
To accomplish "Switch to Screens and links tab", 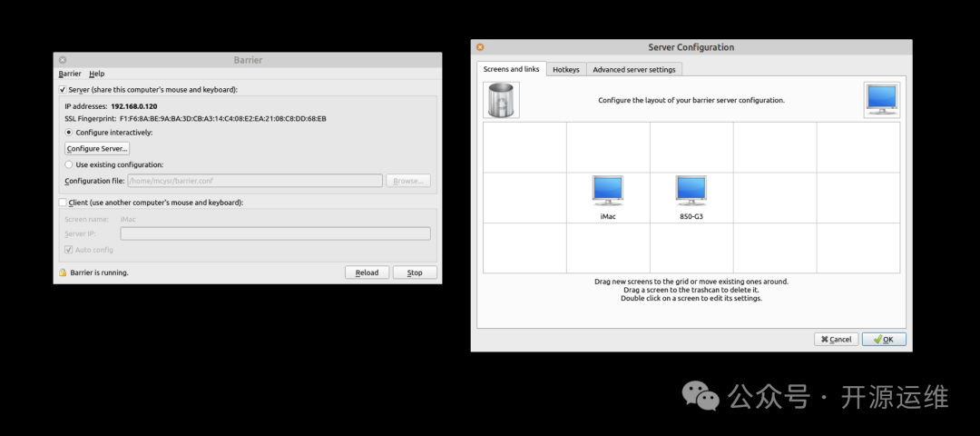I will point(511,69).
